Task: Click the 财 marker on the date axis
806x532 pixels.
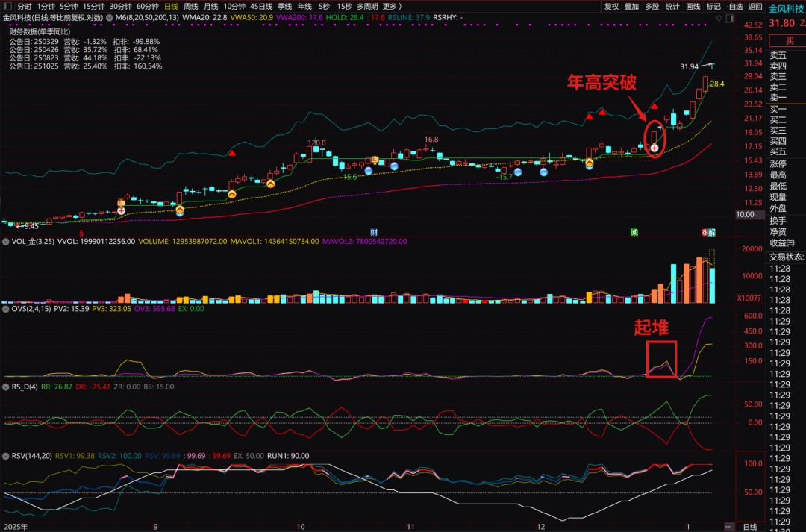Action: 374,232
